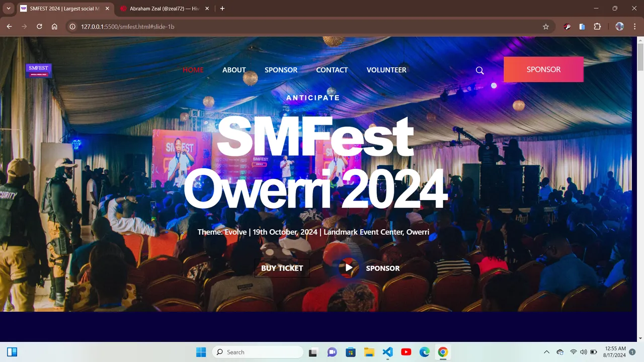Open the browser home page icon
This screenshot has width=644, height=362.
(x=54, y=27)
